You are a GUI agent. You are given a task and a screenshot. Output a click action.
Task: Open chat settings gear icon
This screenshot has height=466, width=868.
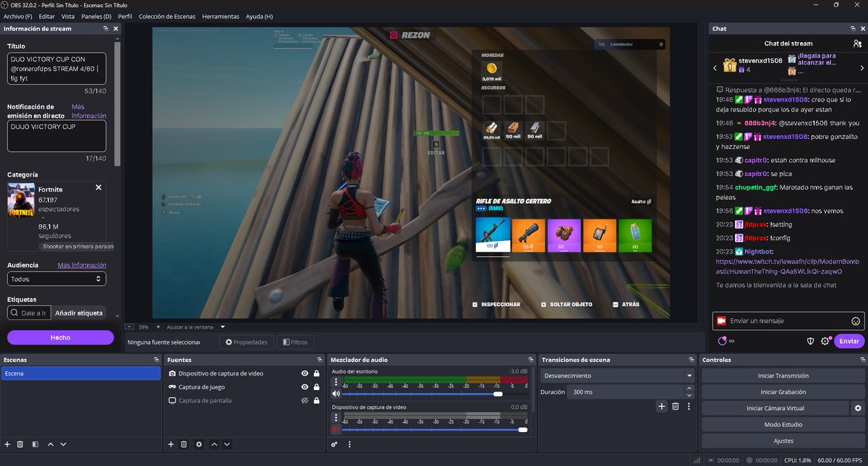(825, 341)
